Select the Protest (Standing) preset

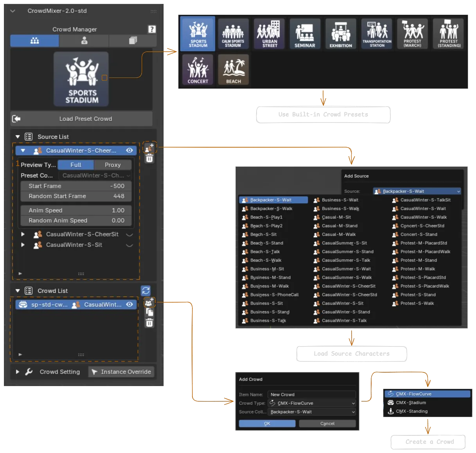[x=449, y=34]
